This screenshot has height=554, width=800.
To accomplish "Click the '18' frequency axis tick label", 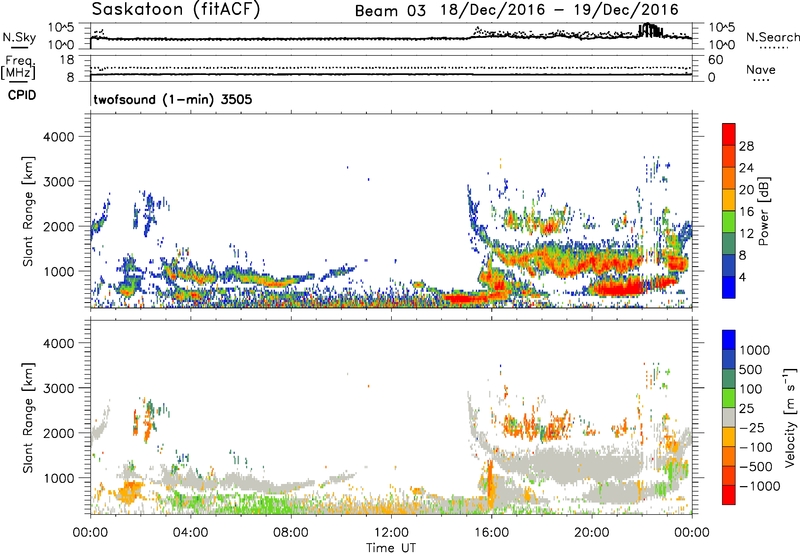I will pos(67,60).
